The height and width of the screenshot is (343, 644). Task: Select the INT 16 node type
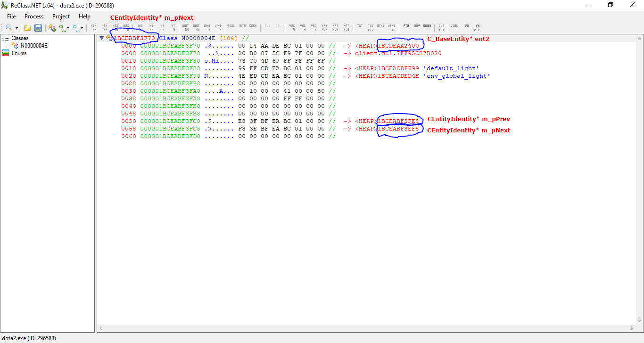162,28
